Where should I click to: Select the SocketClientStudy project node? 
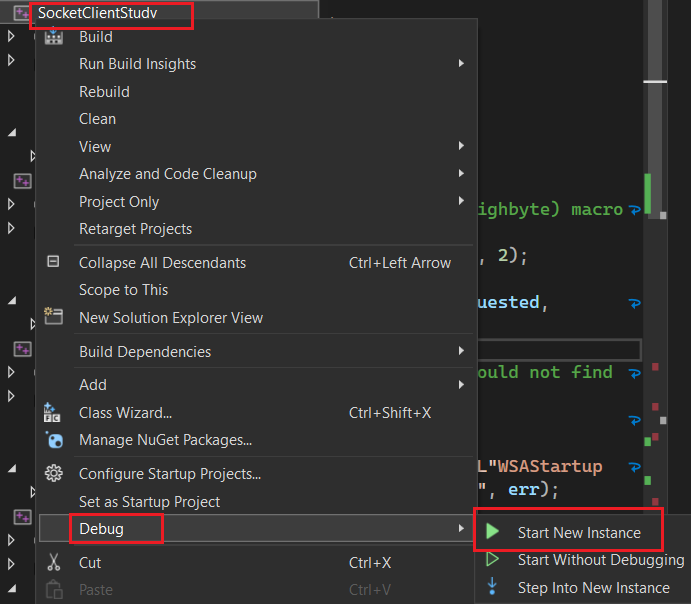click(x=97, y=15)
